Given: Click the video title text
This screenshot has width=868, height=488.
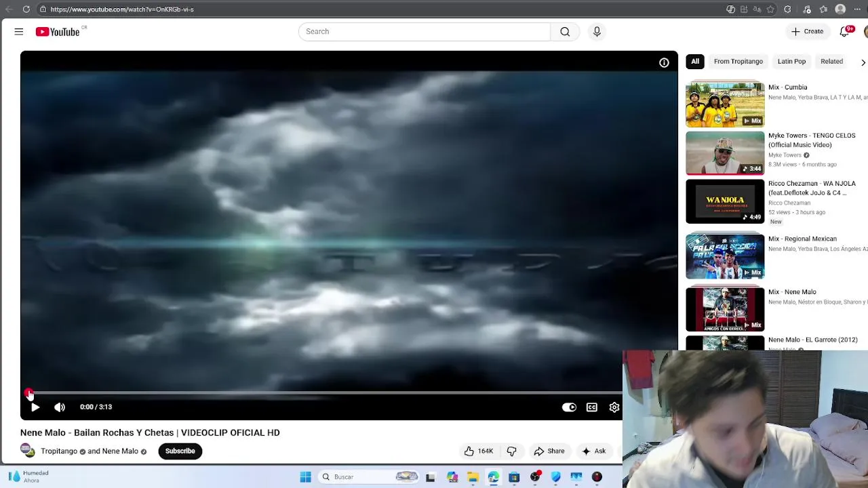Looking at the screenshot, I should coord(150,432).
